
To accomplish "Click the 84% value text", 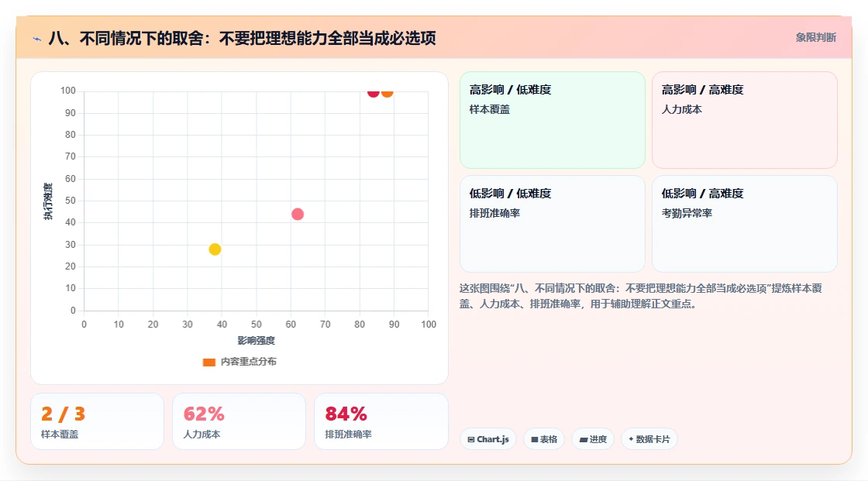I will 346,414.
